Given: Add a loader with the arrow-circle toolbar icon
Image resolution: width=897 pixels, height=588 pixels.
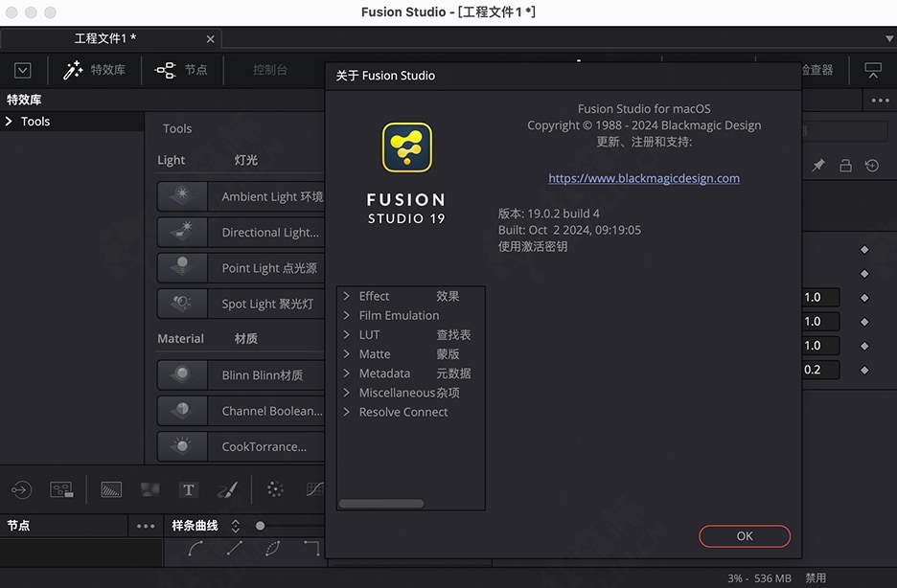Looking at the screenshot, I should [21, 489].
